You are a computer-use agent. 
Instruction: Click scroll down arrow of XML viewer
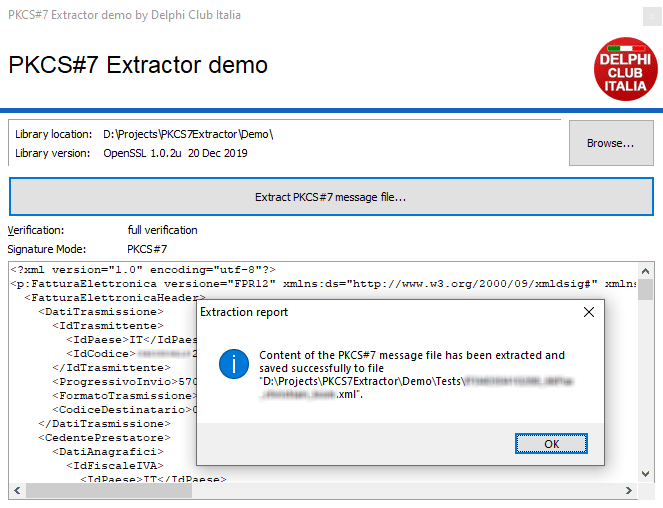645,474
